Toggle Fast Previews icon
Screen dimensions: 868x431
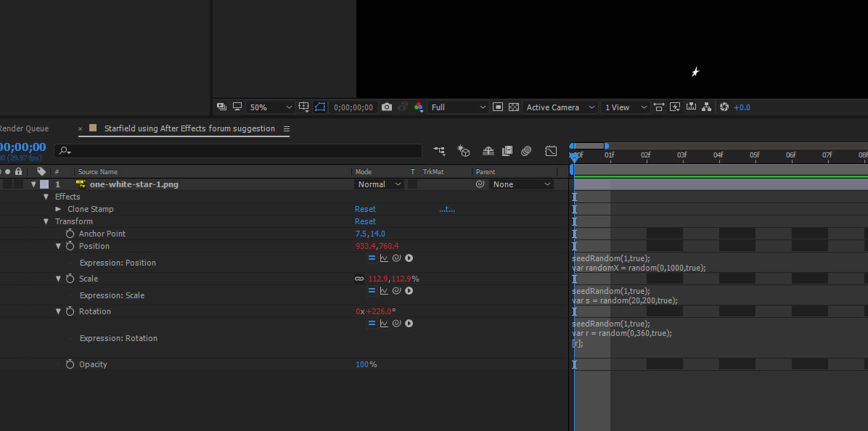(675, 107)
